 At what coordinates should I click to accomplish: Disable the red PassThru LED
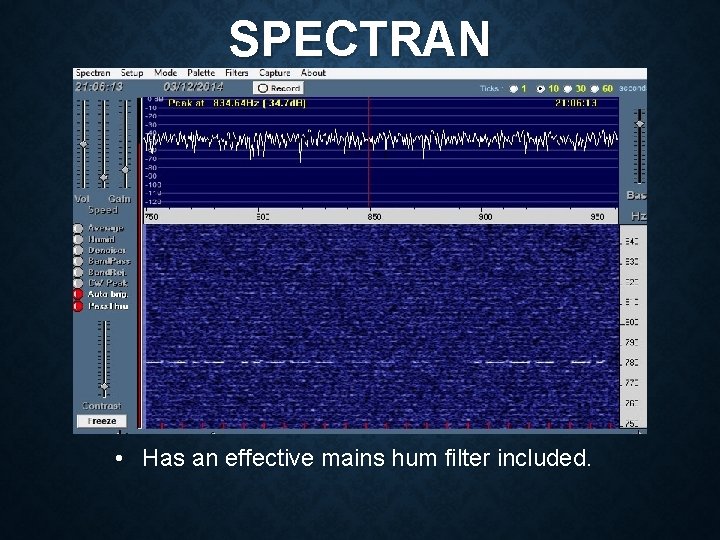[x=78, y=306]
